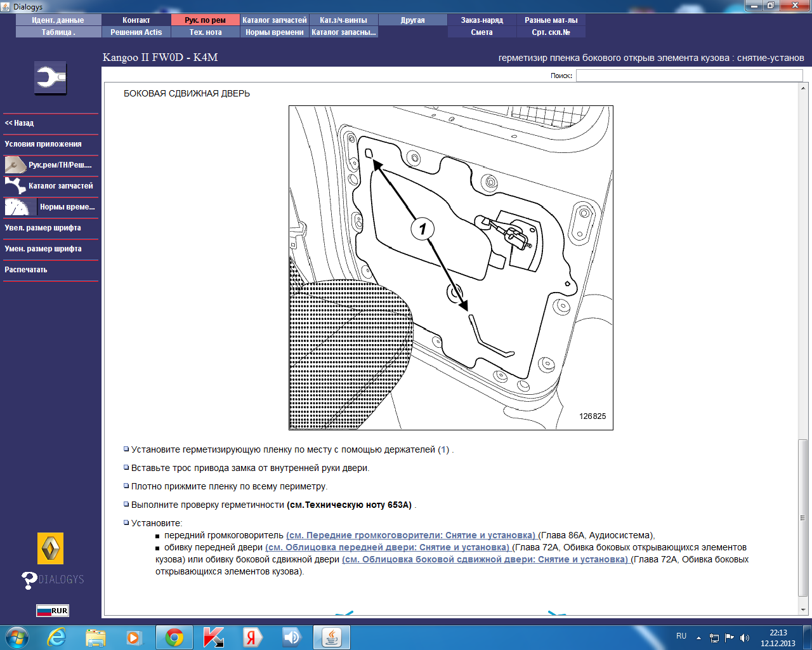Click the step Плотно прижмите пленку по всему периметру
Screen dimensions: 812x650
click(x=229, y=486)
